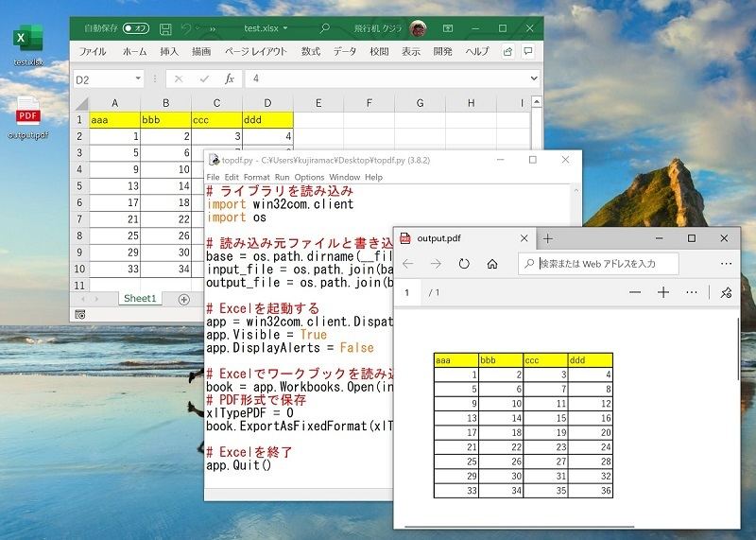Expand Excel quick access toolbar overflow

click(x=212, y=29)
